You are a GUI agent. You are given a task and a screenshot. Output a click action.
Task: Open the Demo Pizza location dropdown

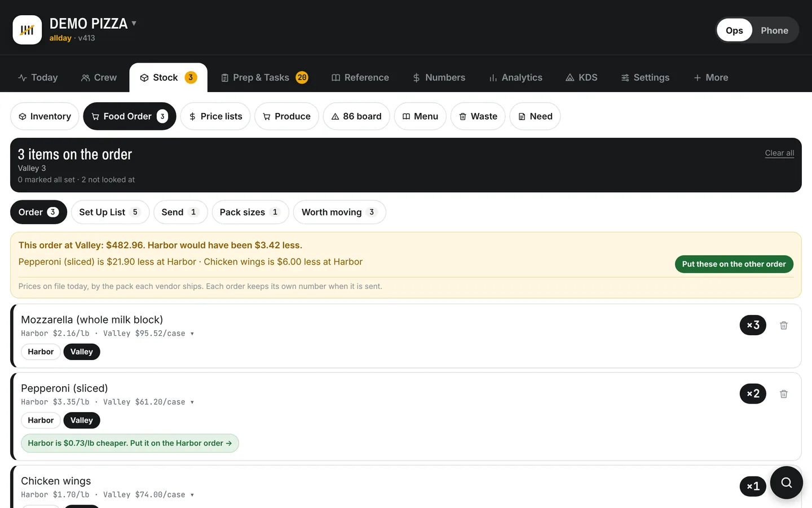(93, 24)
